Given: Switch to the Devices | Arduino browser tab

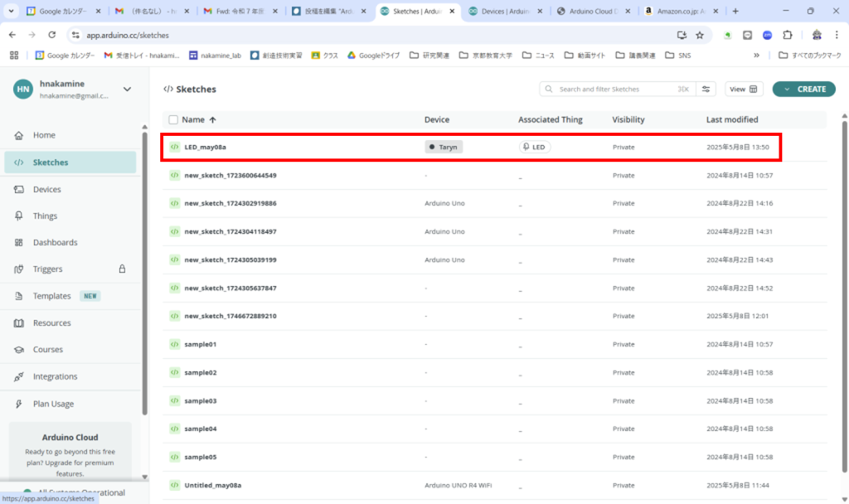Looking at the screenshot, I should 502,12.
